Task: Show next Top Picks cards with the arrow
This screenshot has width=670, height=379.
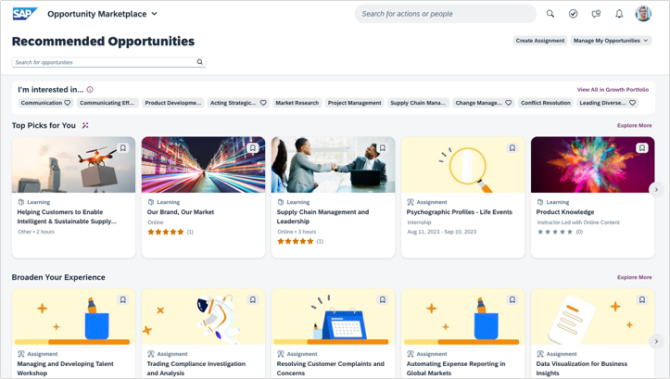Action: click(x=656, y=189)
